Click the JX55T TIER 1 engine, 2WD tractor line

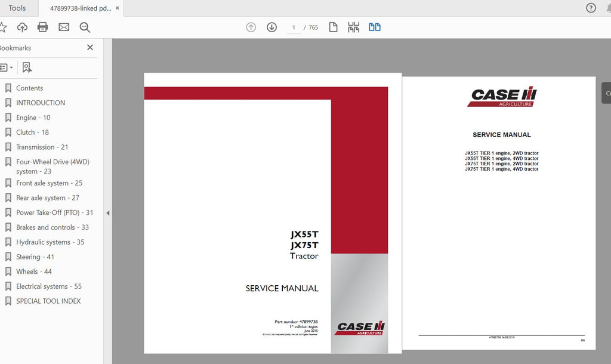click(501, 153)
